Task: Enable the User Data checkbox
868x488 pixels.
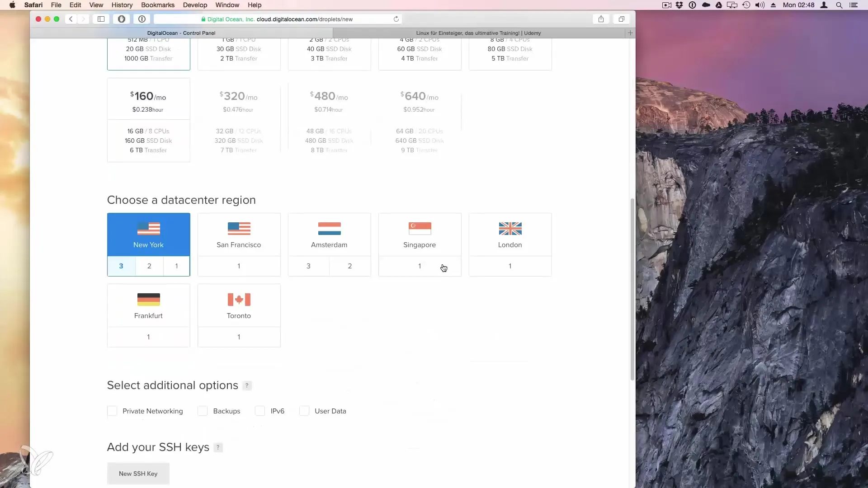Action: [x=304, y=411]
